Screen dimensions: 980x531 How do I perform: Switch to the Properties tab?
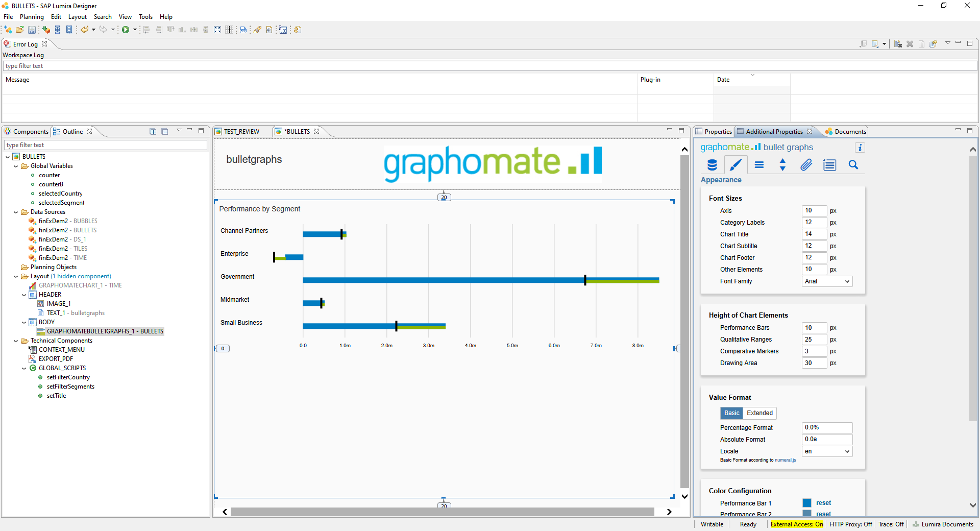pos(714,132)
